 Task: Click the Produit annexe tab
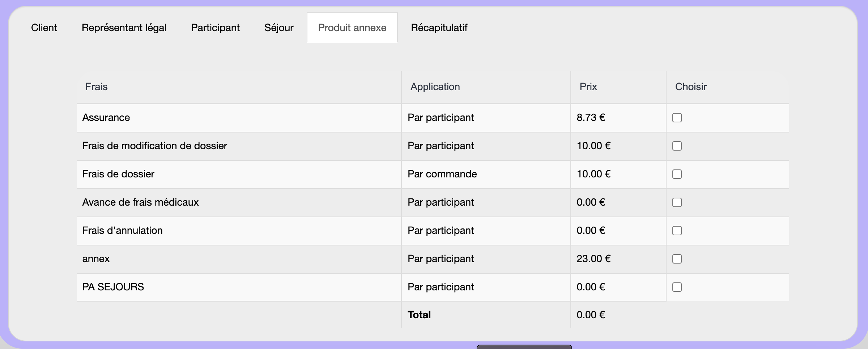point(352,28)
